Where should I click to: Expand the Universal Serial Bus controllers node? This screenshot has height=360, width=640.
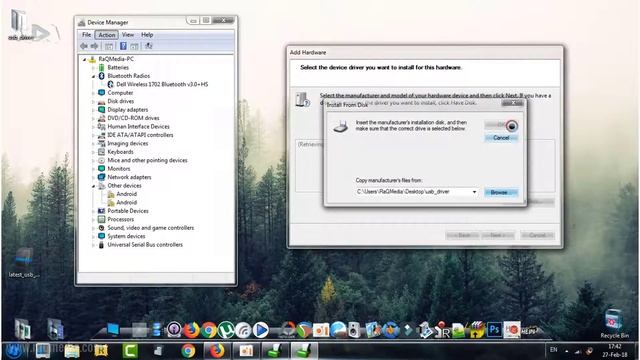click(x=93, y=245)
